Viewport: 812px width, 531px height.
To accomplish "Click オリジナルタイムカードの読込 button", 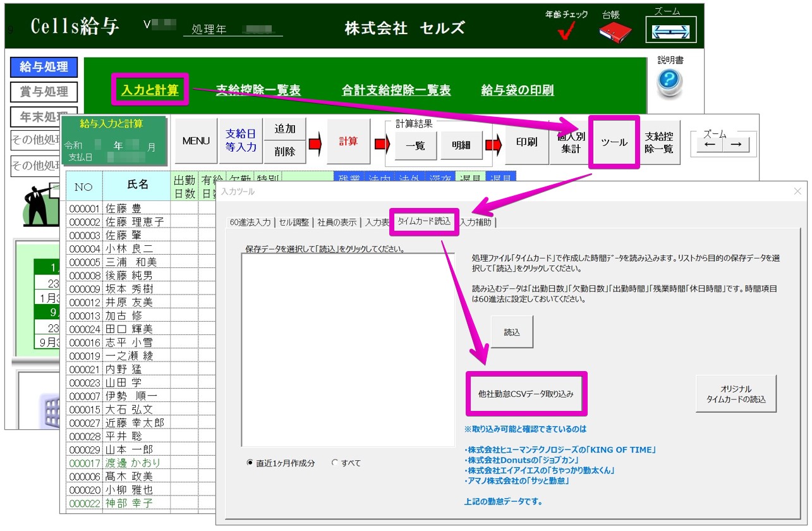I will 736,394.
